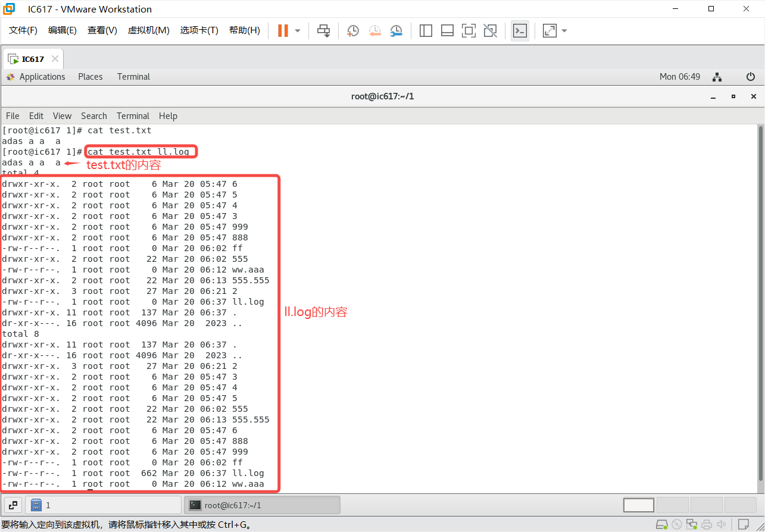Open the Terminal app menu in the top panel
This screenshot has height=532, width=765.
[133, 77]
